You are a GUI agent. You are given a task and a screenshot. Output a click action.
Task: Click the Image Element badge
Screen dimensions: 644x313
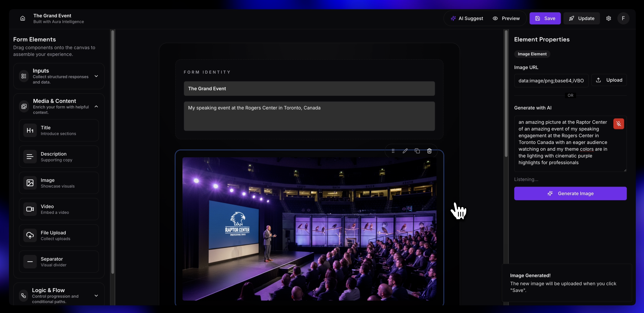pos(532,54)
